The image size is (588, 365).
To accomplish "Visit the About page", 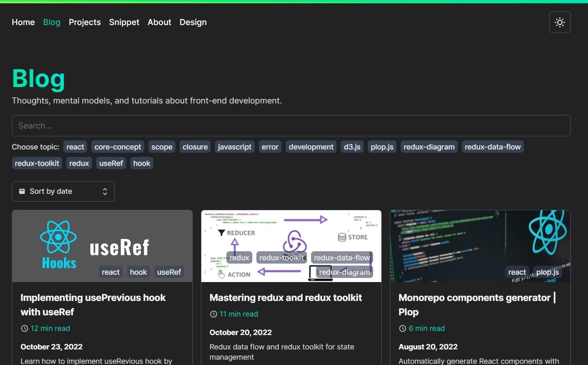I will pyautogui.click(x=159, y=22).
